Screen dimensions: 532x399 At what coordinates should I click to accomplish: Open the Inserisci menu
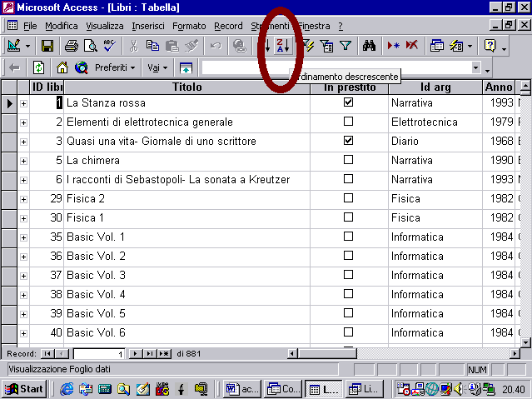point(148,26)
